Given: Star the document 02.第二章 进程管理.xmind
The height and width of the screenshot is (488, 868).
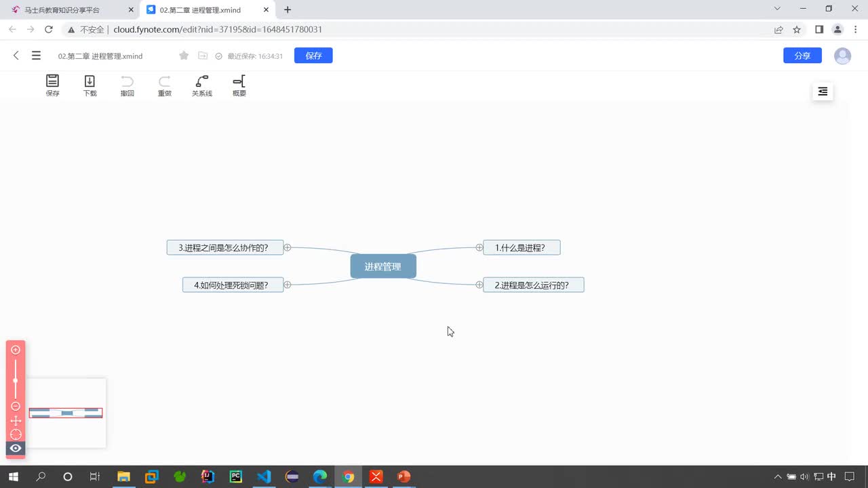Looking at the screenshot, I should (x=184, y=56).
